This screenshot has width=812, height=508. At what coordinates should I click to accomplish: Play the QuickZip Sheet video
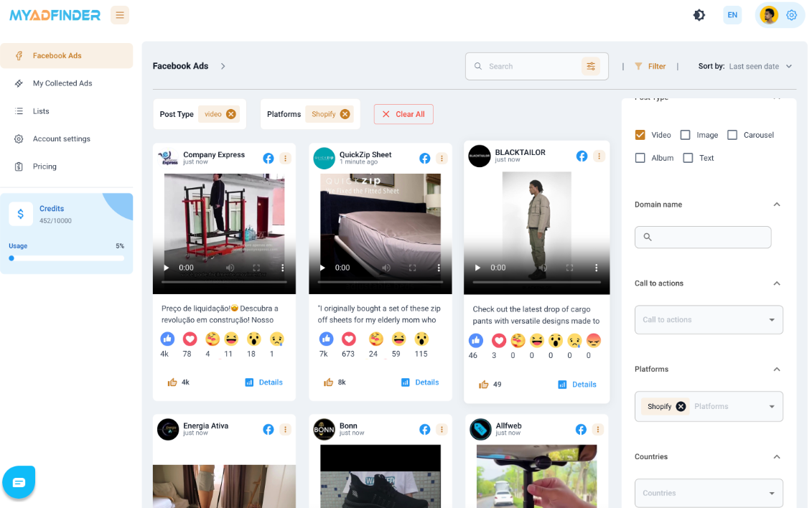pos(322,268)
